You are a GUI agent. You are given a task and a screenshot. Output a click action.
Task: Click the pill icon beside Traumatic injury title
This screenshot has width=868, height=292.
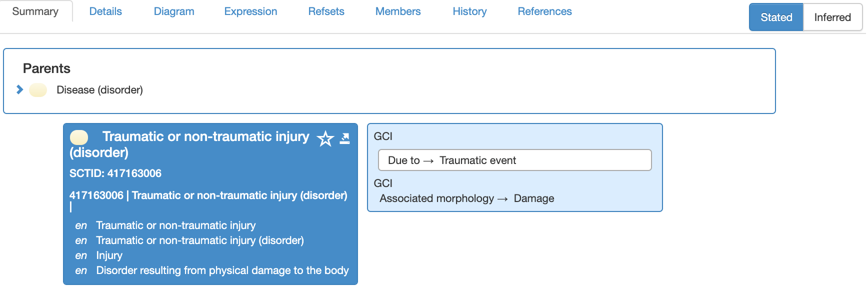tap(79, 137)
